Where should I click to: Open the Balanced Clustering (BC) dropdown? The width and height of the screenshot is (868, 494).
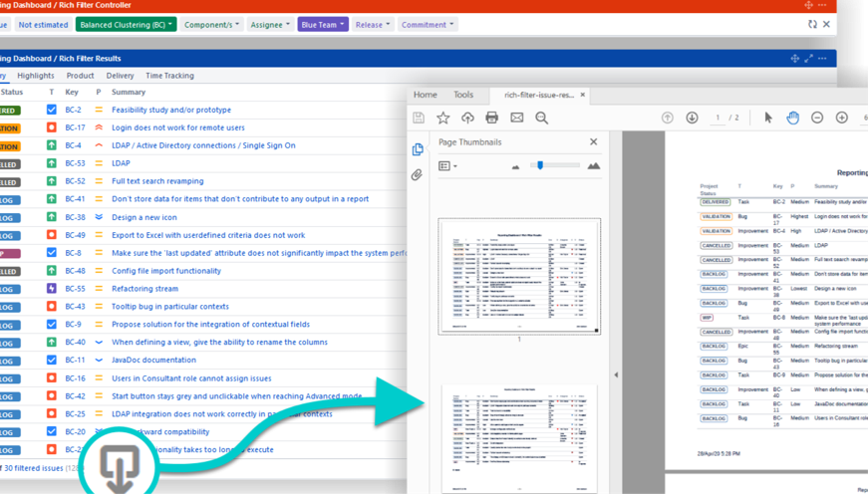tap(126, 24)
